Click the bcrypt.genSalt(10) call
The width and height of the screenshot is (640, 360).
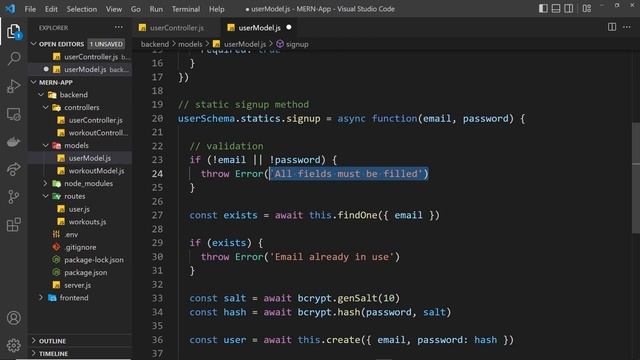349,298
